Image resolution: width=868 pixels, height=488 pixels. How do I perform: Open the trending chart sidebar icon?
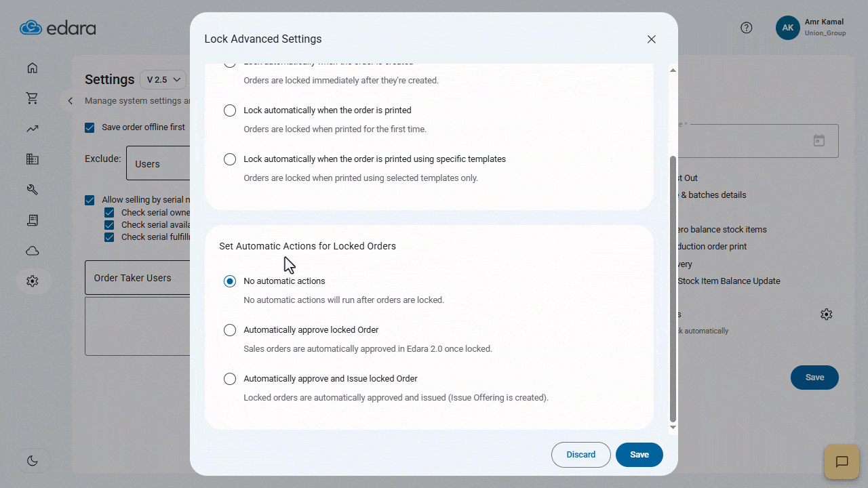32,129
